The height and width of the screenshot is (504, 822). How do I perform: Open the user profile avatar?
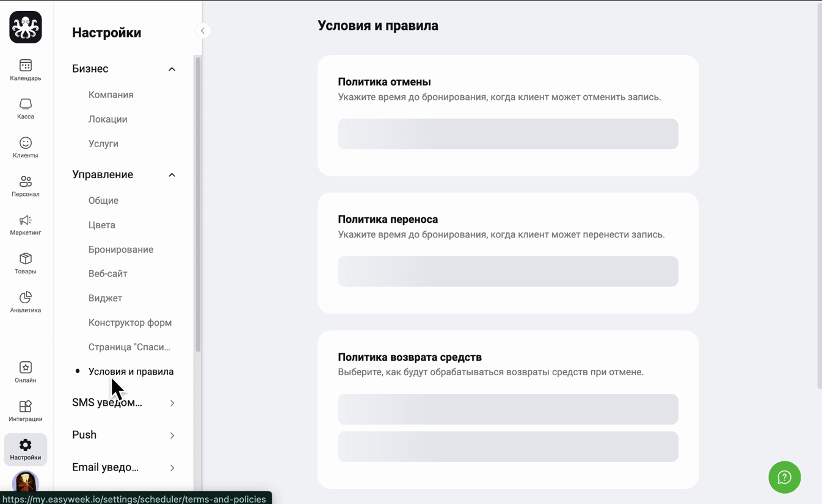26,482
